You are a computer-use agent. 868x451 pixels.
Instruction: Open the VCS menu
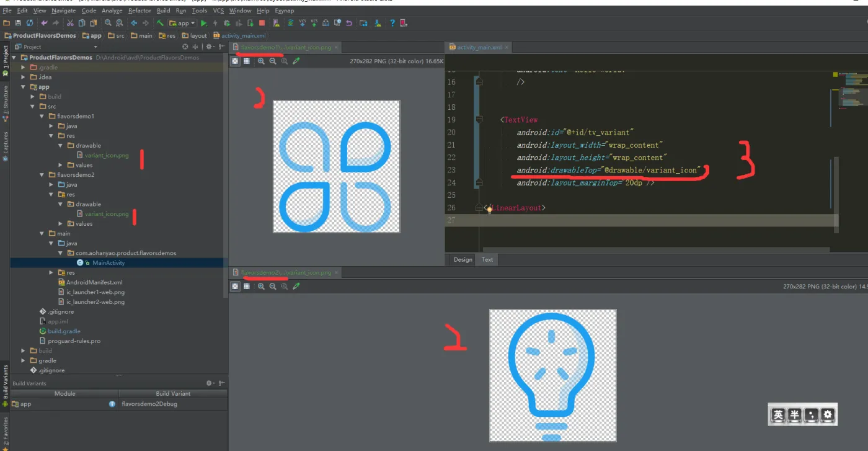218,11
